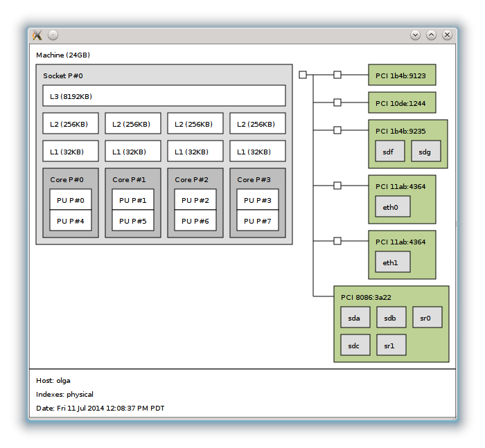Click the X11 application icon in the title bar
The image size is (485, 448).
(x=37, y=35)
